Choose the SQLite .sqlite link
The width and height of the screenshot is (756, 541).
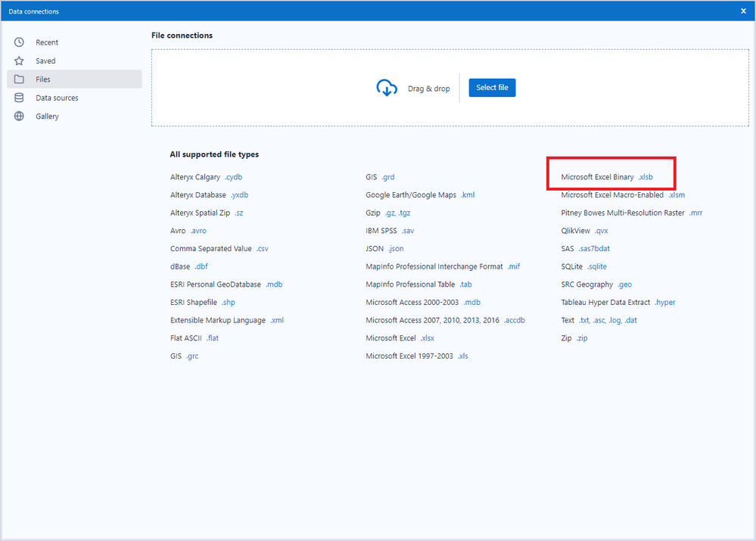[597, 266]
